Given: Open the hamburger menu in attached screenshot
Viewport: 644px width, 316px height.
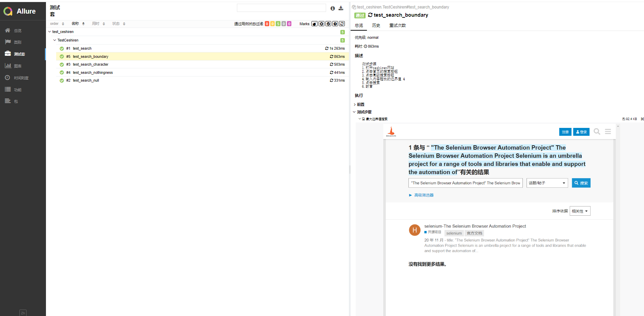Looking at the screenshot, I should tap(608, 132).
